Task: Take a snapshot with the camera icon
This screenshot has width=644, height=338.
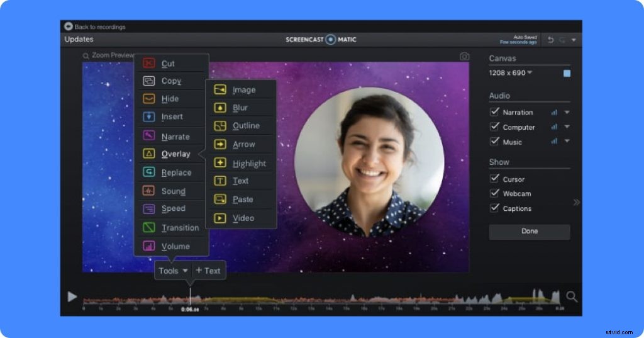Action: tap(464, 57)
